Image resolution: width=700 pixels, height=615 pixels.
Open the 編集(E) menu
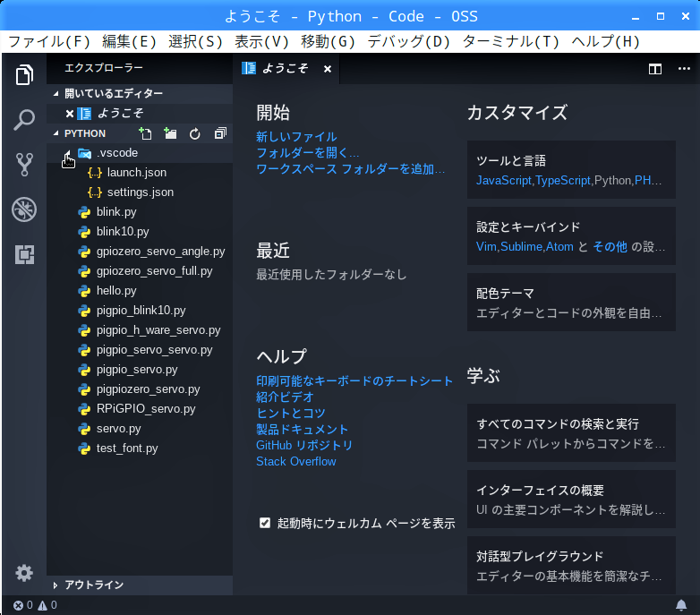point(129,41)
